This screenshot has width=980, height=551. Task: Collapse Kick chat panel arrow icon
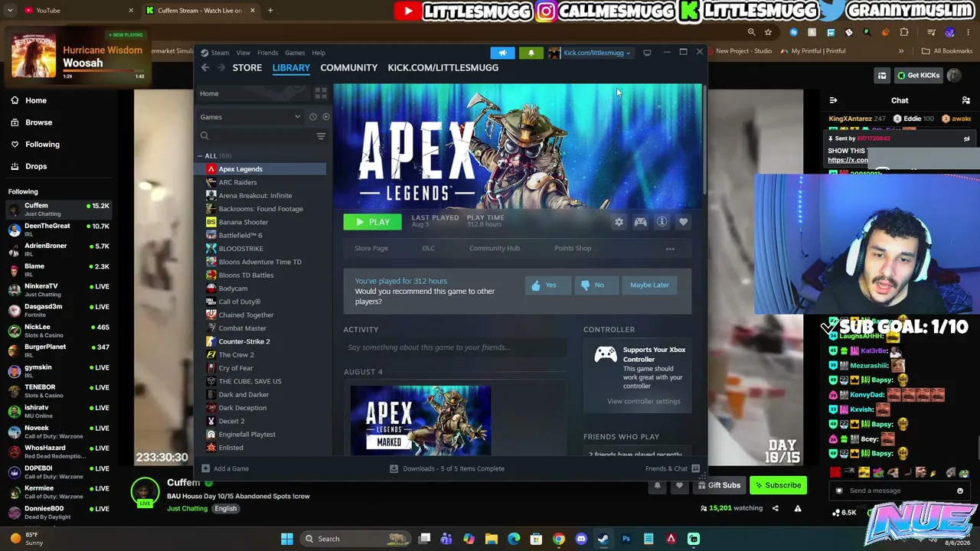coord(834,100)
